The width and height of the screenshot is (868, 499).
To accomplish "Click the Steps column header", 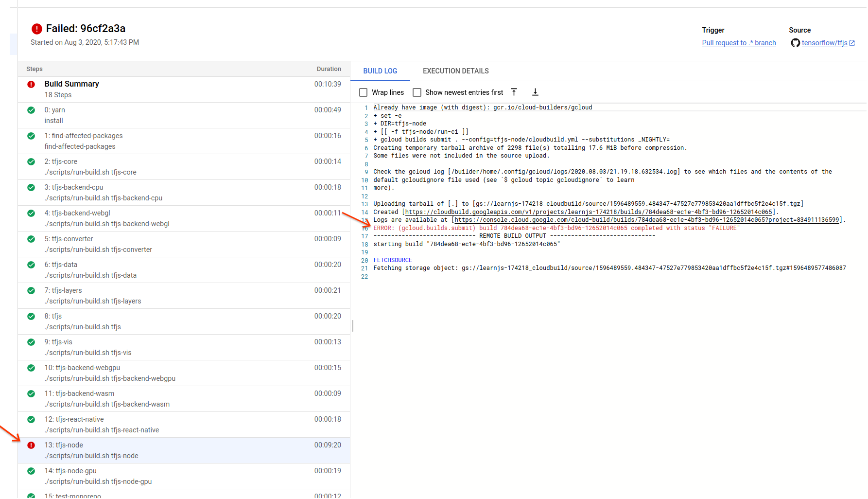I will [35, 69].
